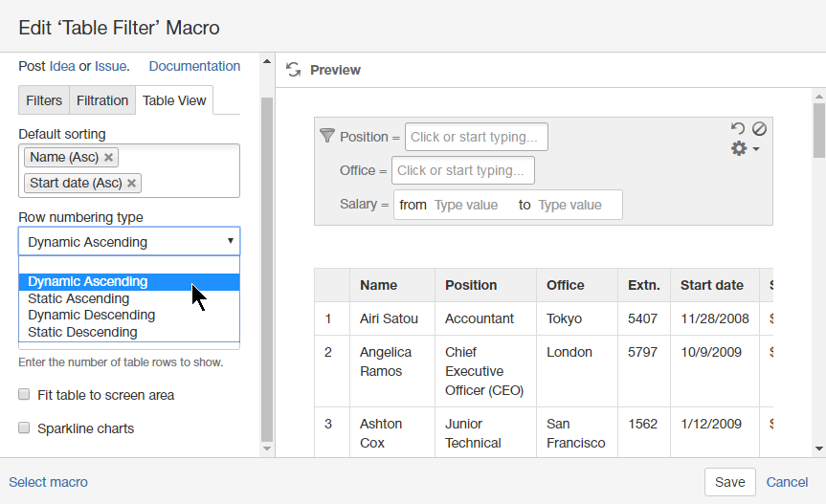The height and width of the screenshot is (504, 826).
Task: Open the Documentation link
Action: [x=194, y=66]
